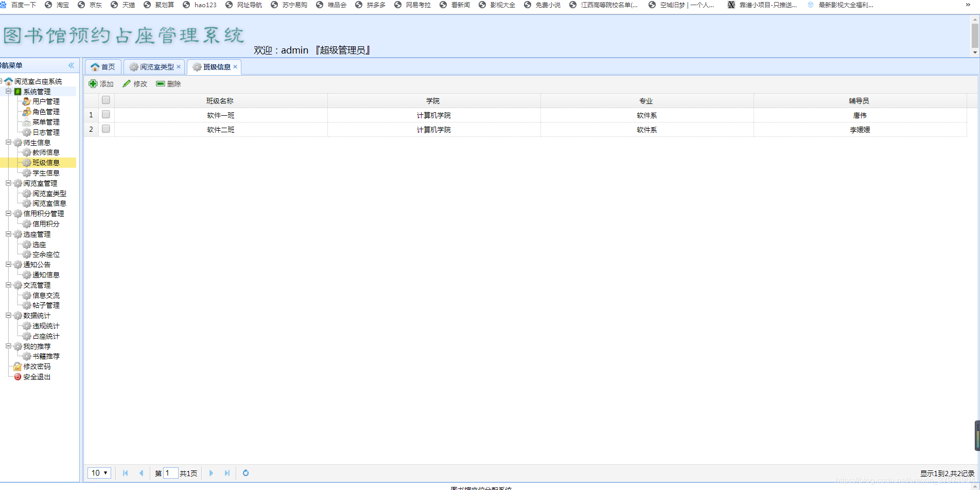Click the 阅览室类型 tree gear icon

click(x=27, y=194)
